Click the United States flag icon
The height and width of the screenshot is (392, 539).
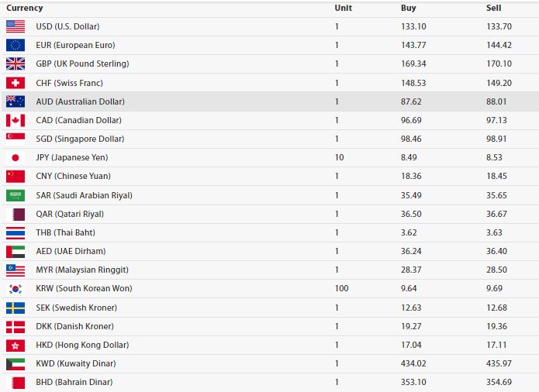point(16,26)
